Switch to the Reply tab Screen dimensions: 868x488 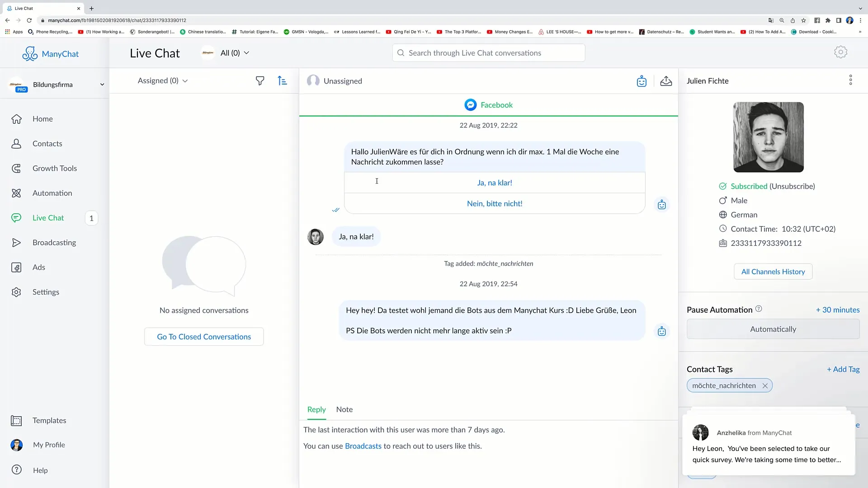(316, 409)
